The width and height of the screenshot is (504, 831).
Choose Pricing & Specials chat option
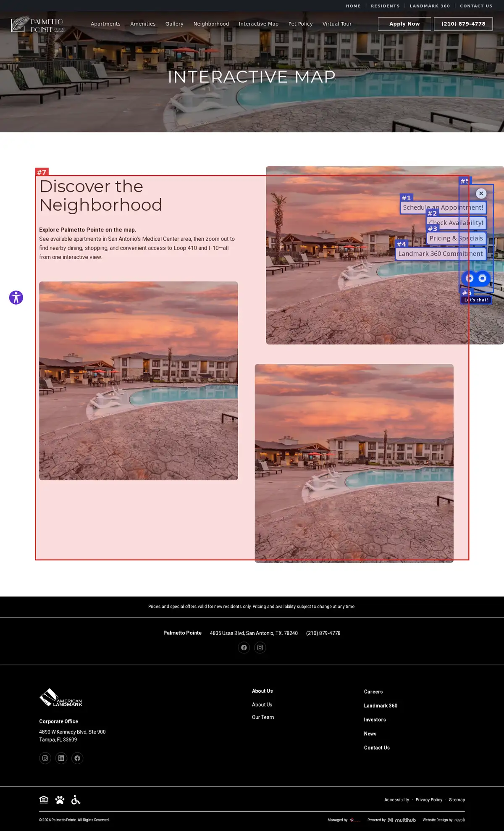pos(456,238)
